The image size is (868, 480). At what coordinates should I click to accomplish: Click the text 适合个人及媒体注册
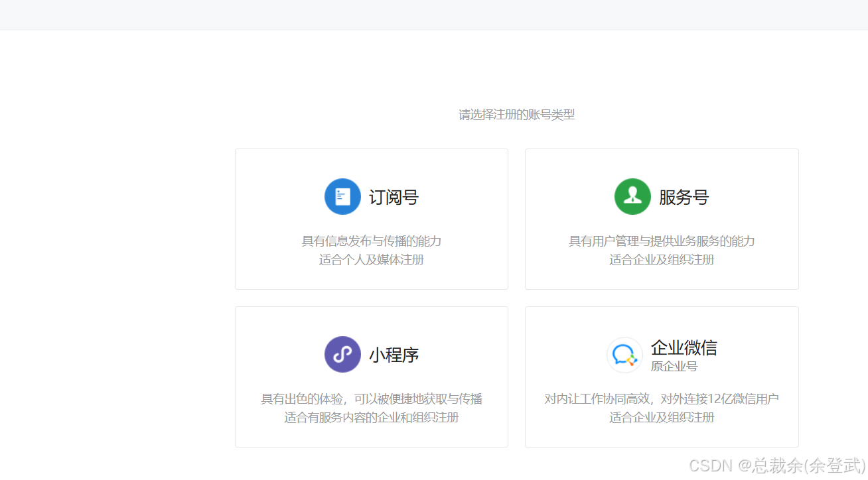click(x=372, y=260)
